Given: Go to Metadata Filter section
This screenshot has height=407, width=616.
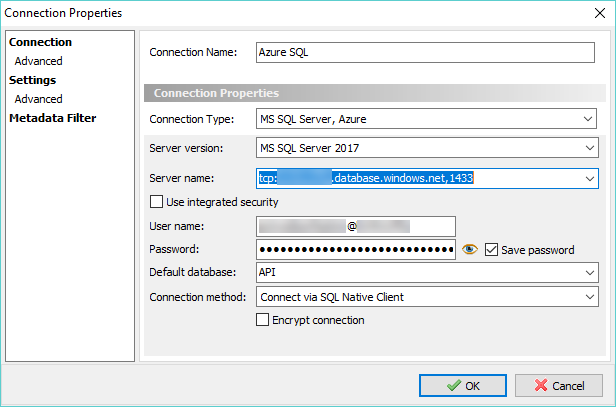Looking at the screenshot, I should [x=52, y=118].
